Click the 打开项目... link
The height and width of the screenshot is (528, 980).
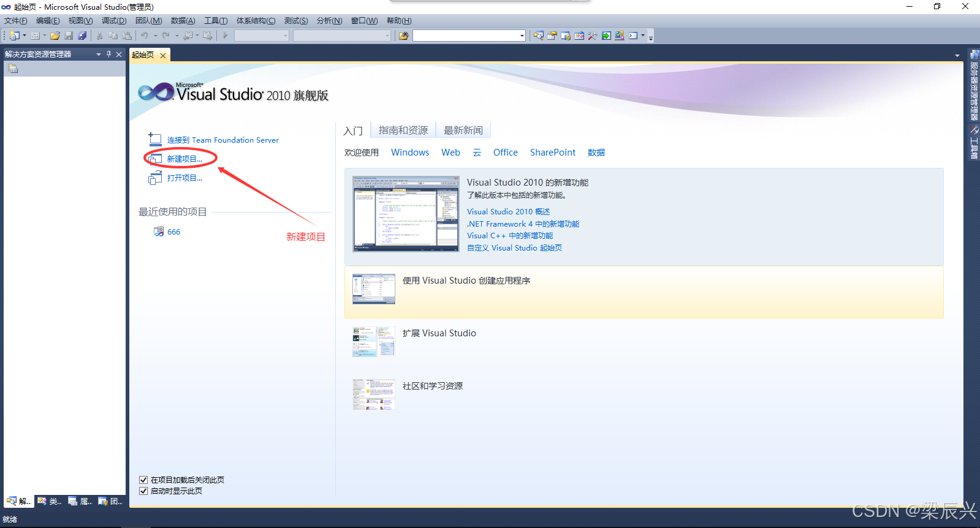point(184,178)
